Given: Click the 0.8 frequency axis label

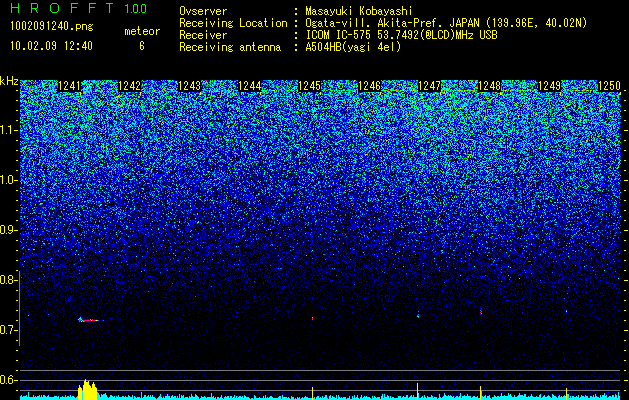Looking at the screenshot, I should click(x=7, y=280).
